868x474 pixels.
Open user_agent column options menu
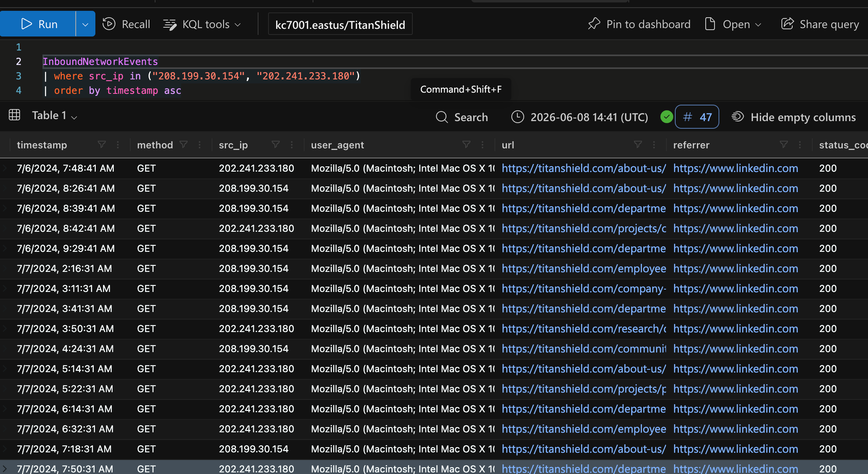[x=482, y=145]
